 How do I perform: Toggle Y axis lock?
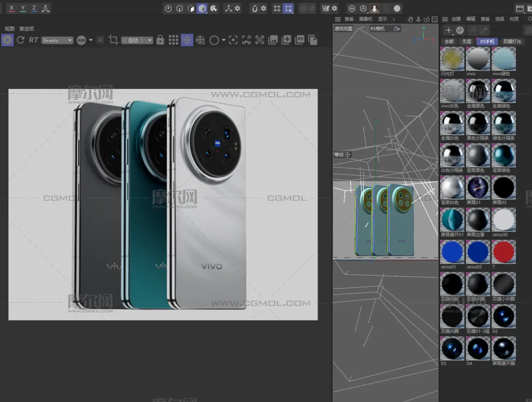(23, 8)
